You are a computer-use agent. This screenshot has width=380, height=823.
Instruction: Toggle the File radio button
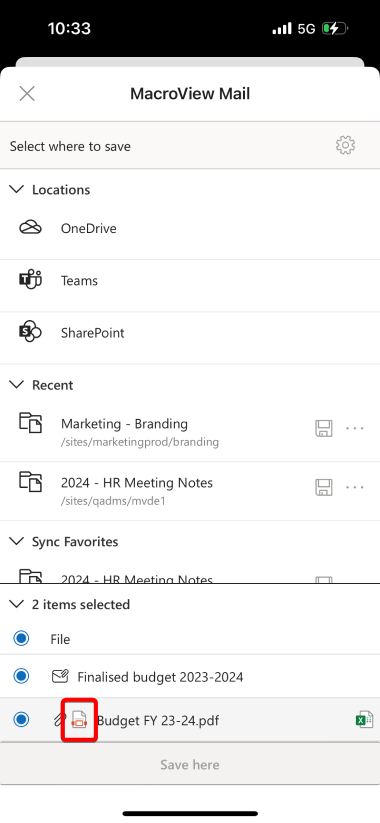pos(22,639)
